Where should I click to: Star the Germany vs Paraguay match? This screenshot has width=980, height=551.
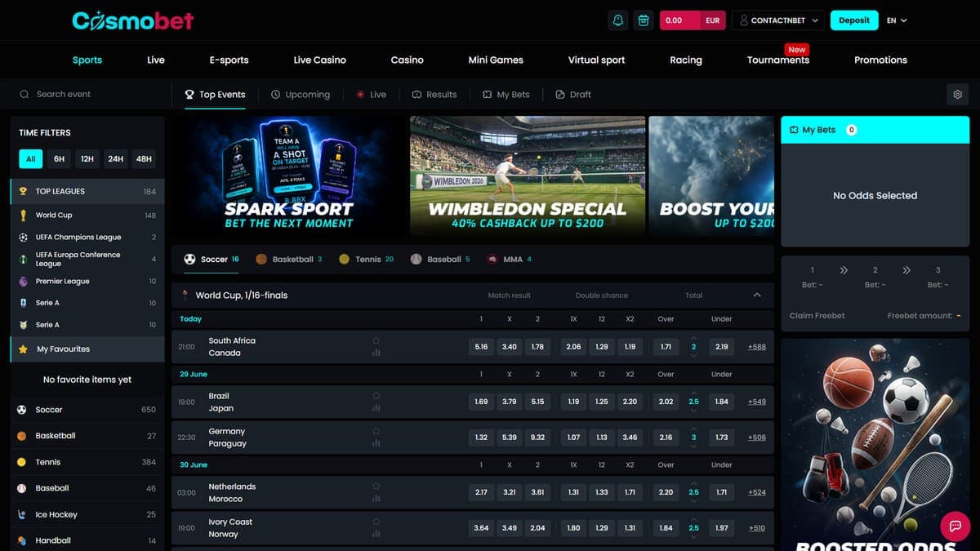(376, 431)
